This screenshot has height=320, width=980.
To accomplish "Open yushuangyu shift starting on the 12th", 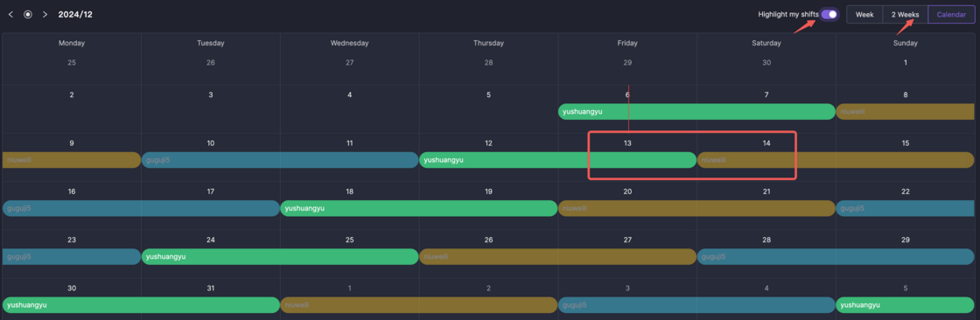I will pos(557,160).
